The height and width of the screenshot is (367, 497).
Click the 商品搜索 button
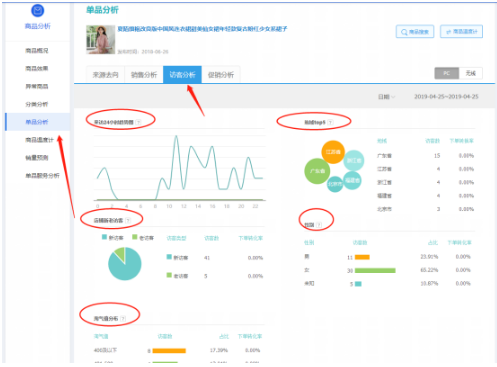point(415,32)
